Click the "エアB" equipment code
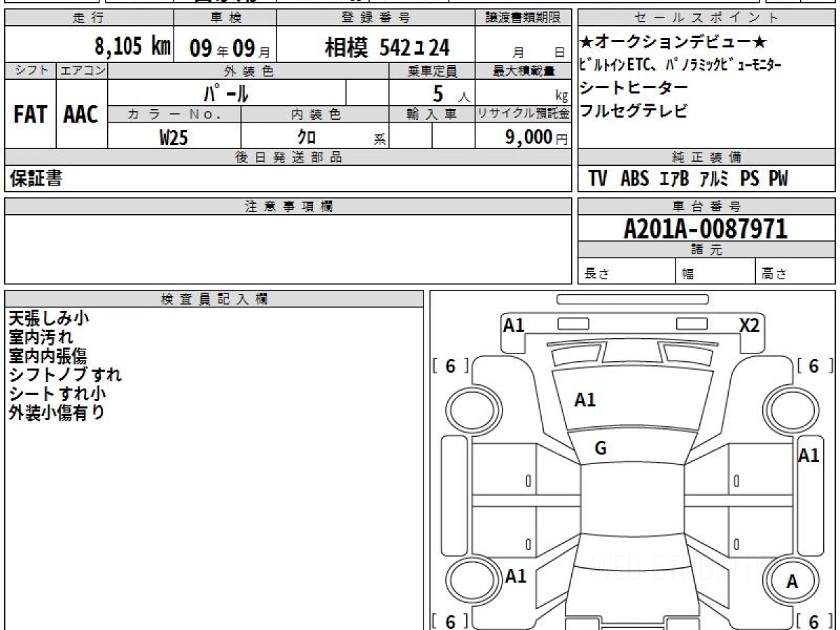840x630 pixels. coord(674,179)
